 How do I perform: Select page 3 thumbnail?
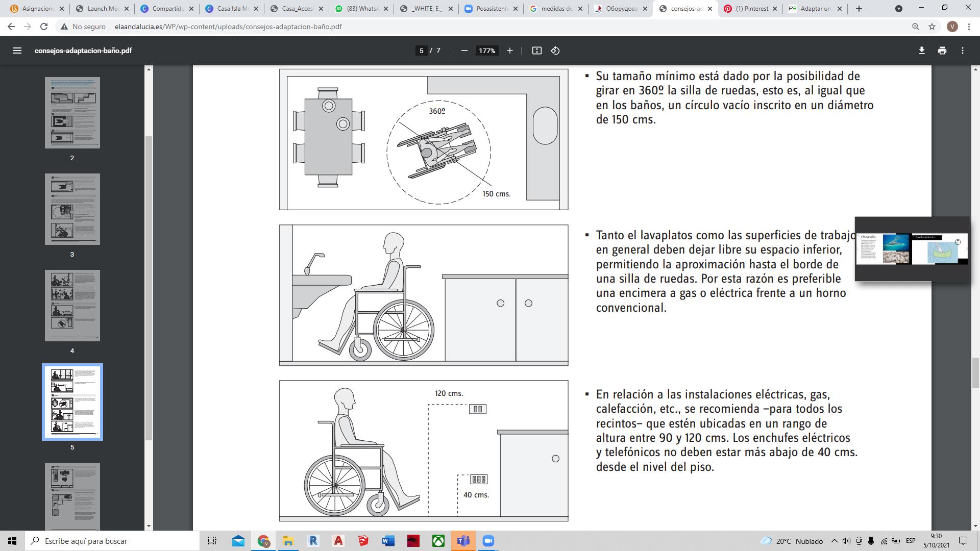72,209
